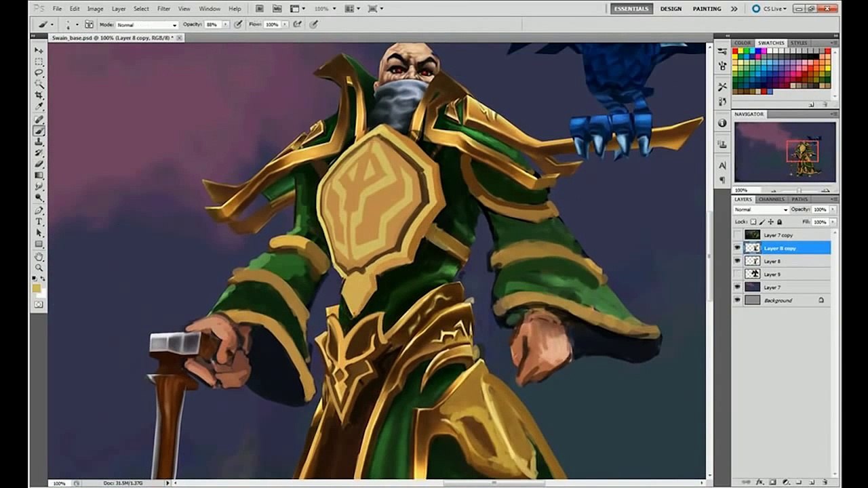Select the Rectangular Marquee tool
This screenshot has height=488, width=868.
click(x=39, y=61)
